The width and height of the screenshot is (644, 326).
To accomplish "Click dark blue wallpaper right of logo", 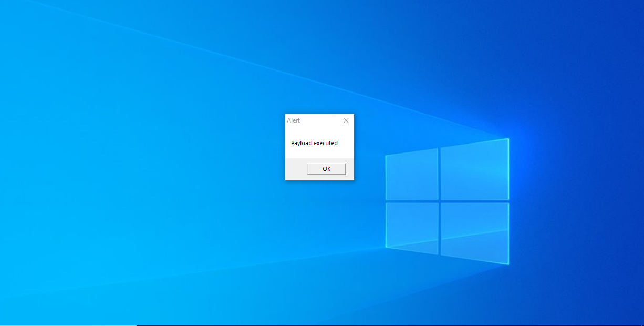I will point(578,200).
